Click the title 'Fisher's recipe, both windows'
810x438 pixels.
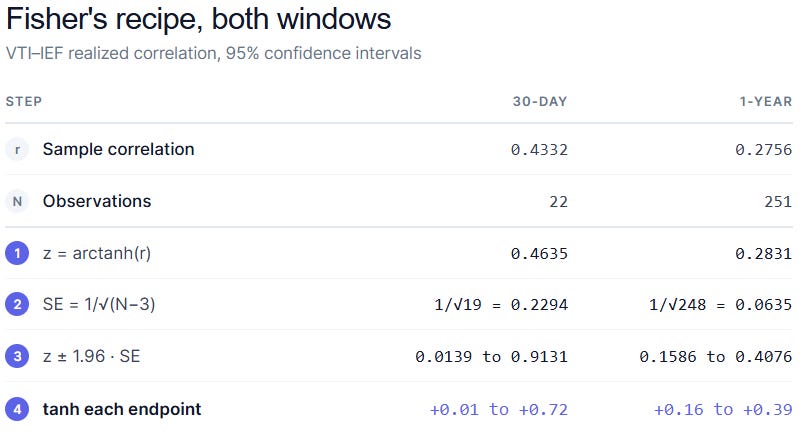pos(199,20)
